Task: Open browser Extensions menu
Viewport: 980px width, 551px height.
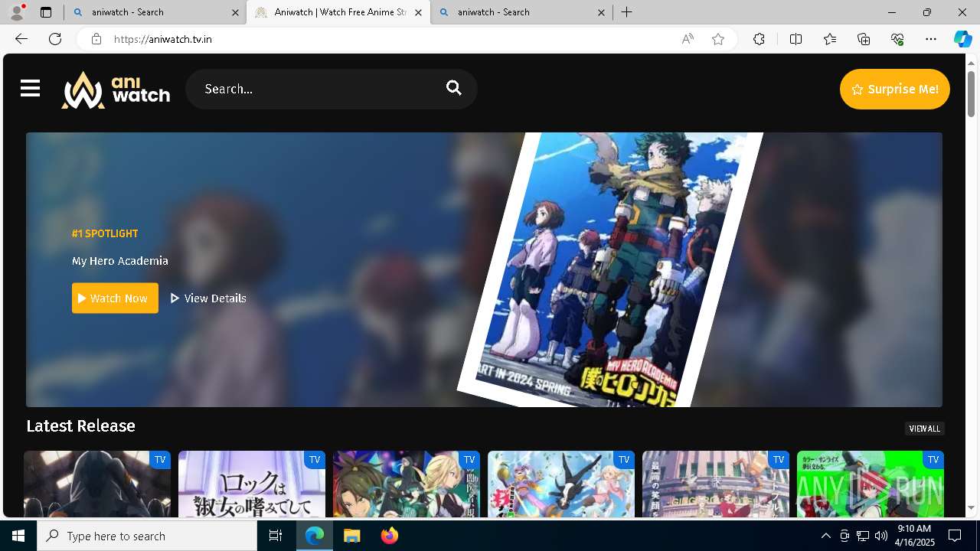Action: (759, 39)
